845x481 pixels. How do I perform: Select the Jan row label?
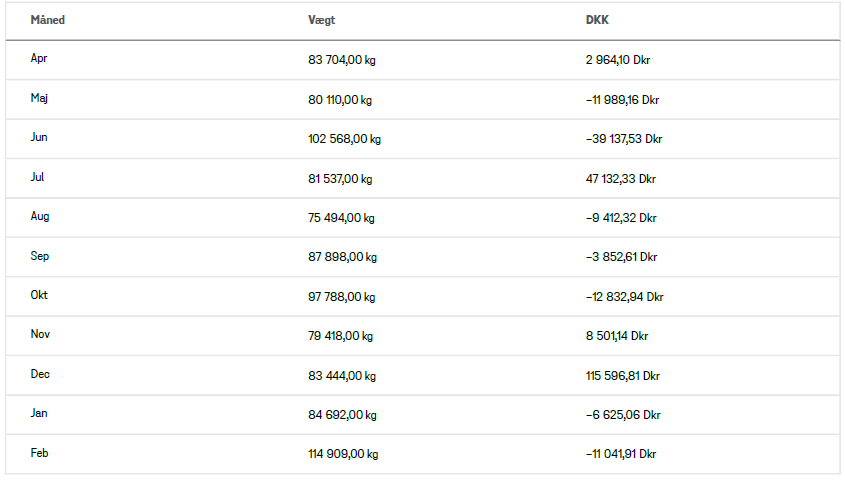click(x=39, y=414)
